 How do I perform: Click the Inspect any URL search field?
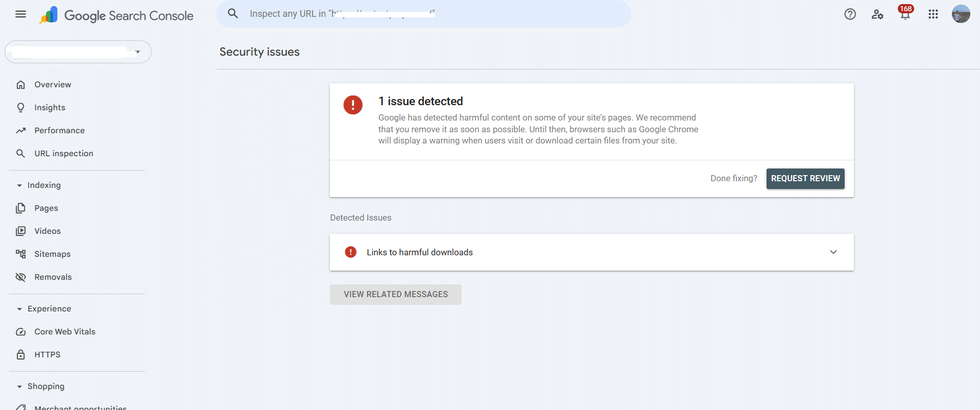[x=424, y=14]
